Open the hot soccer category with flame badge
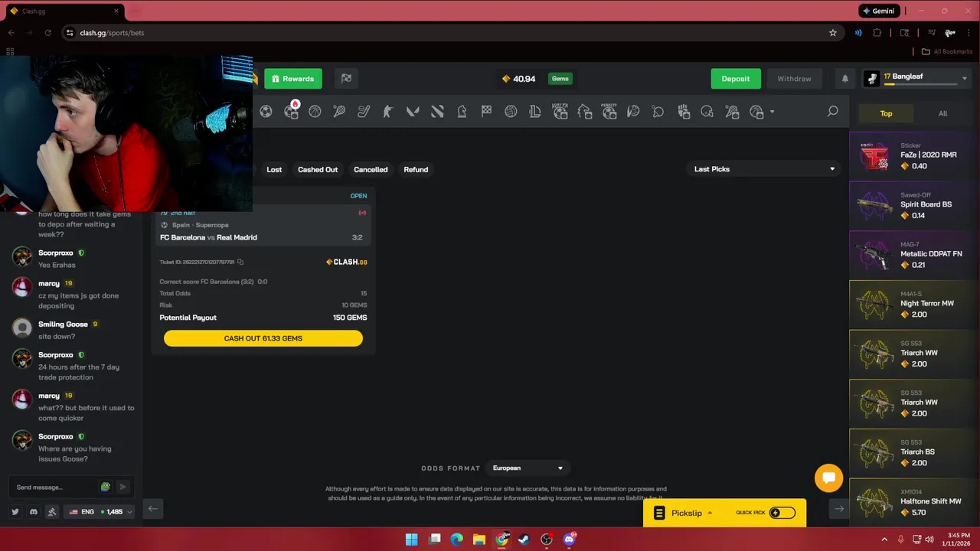Image resolution: width=980 pixels, height=551 pixels. tap(291, 111)
